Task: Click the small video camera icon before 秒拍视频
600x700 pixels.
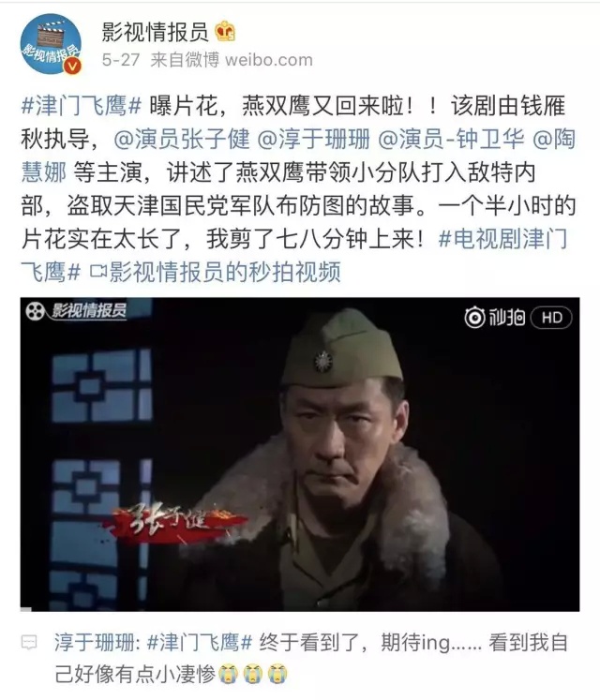Action: [x=97, y=272]
